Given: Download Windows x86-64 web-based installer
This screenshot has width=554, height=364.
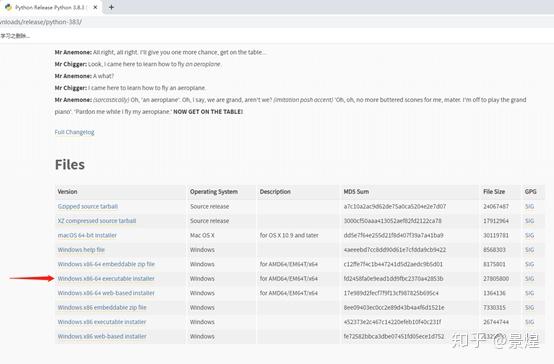Looking at the screenshot, I should tap(106, 293).
